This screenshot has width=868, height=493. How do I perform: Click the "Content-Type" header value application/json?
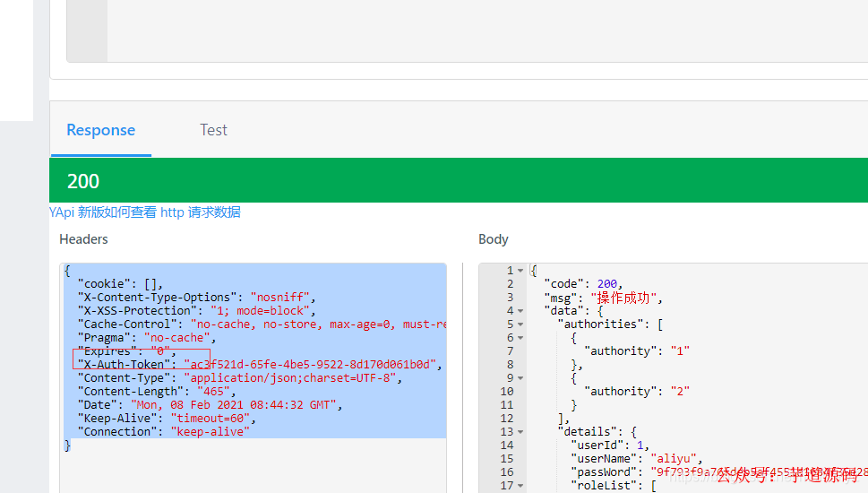click(290, 377)
